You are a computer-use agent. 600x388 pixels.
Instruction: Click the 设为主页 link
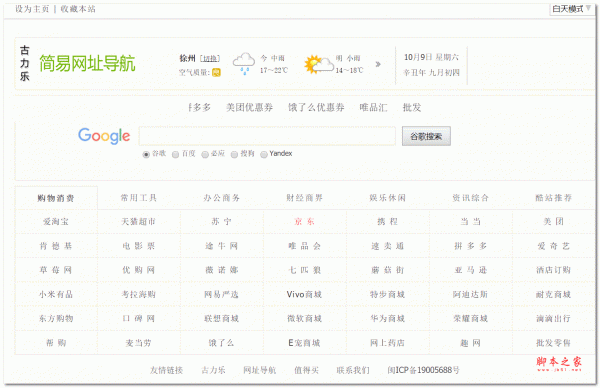coord(32,9)
